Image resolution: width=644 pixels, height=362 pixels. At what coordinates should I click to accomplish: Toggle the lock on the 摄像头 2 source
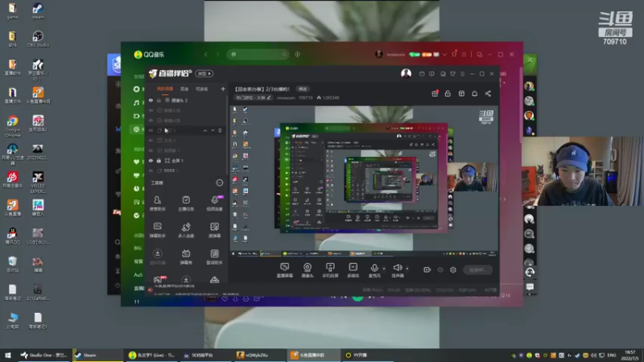coord(159,100)
